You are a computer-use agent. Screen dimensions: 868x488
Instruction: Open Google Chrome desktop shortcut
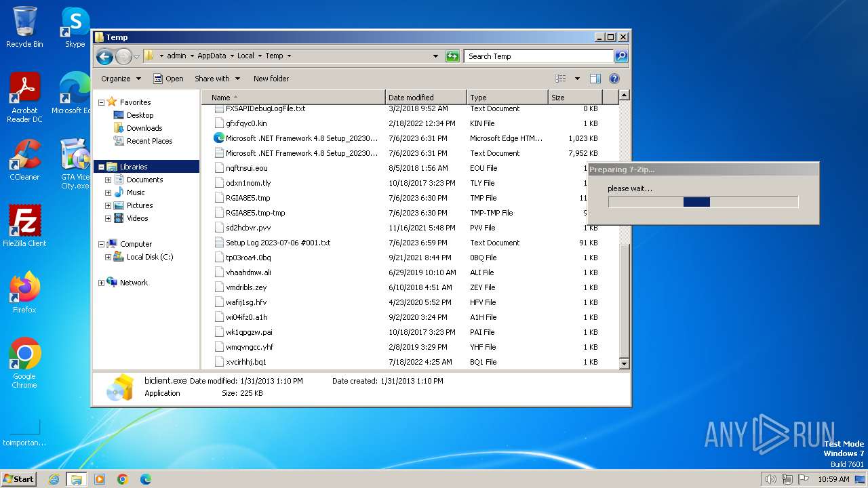click(24, 363)
